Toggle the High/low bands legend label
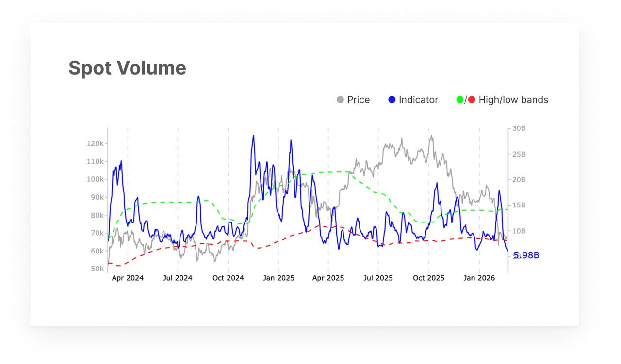Screen dimensions: 621x364 tap(513, 100)
